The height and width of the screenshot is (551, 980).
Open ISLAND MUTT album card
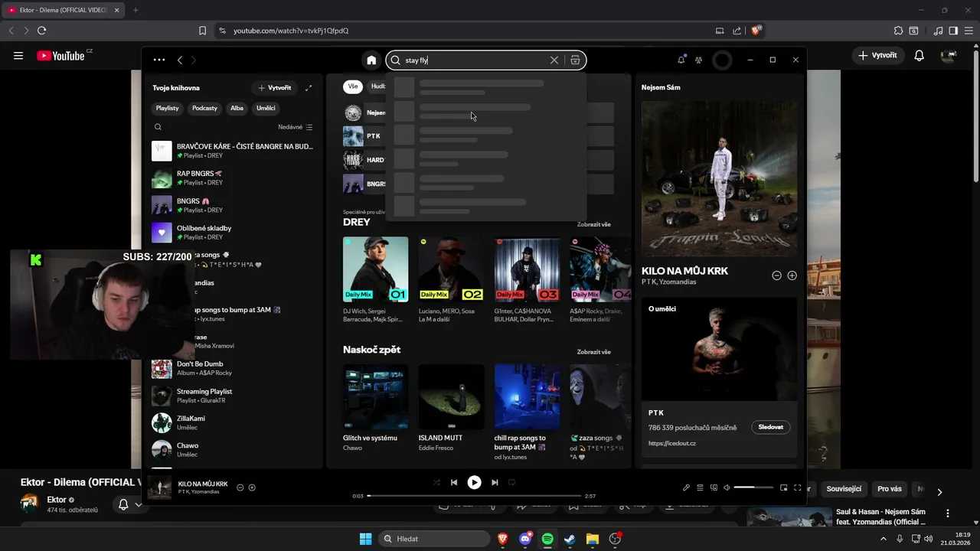coord(451,409)
